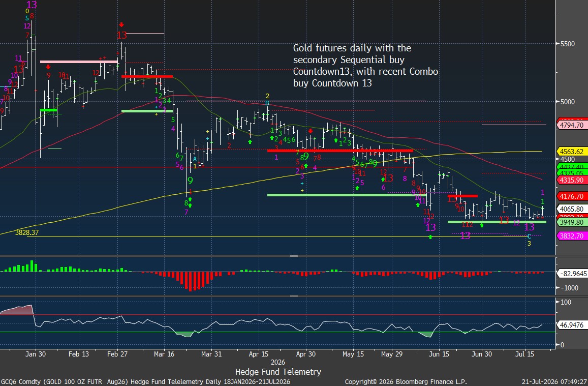
Task: Click the red 4315.90 price label
Action: tap(572, 180)
